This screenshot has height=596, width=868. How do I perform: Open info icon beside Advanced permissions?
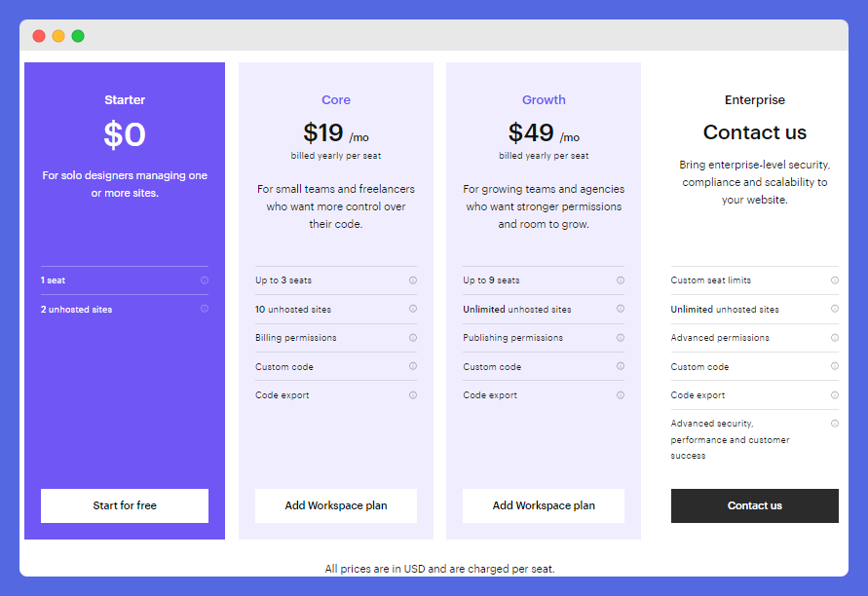click(835, 338)
